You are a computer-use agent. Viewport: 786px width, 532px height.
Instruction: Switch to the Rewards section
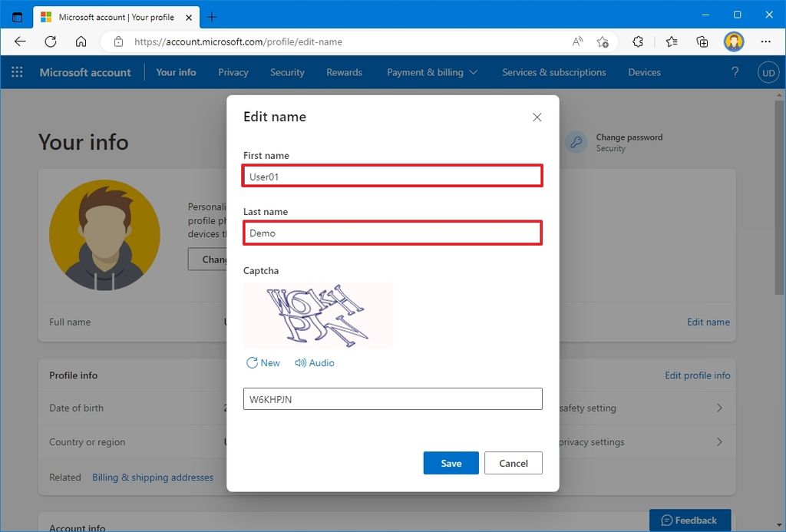tap(344, 72)
